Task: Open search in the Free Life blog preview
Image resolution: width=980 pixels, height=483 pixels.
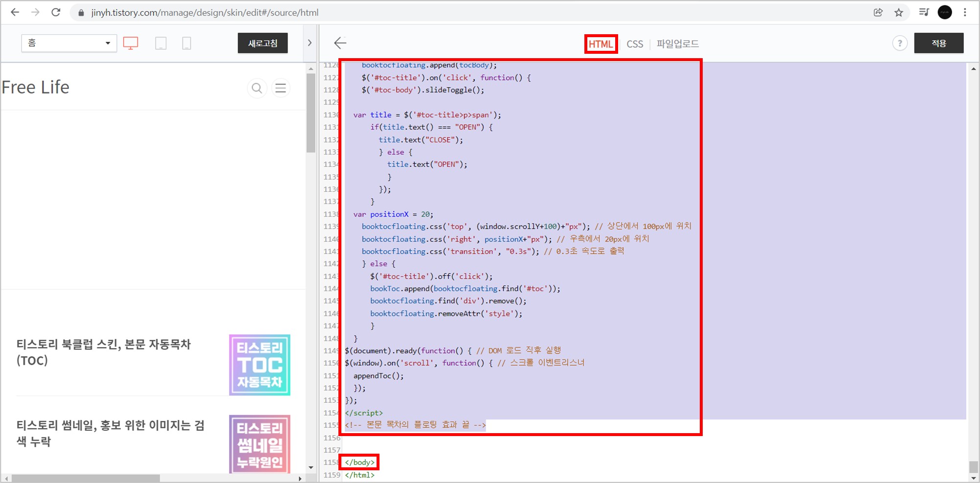Action: (257, 88)
